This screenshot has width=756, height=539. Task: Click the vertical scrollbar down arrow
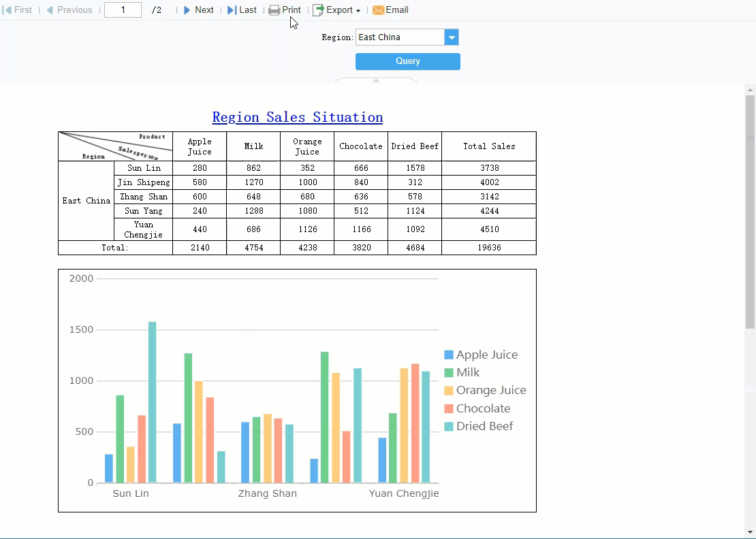coord(751,532)
